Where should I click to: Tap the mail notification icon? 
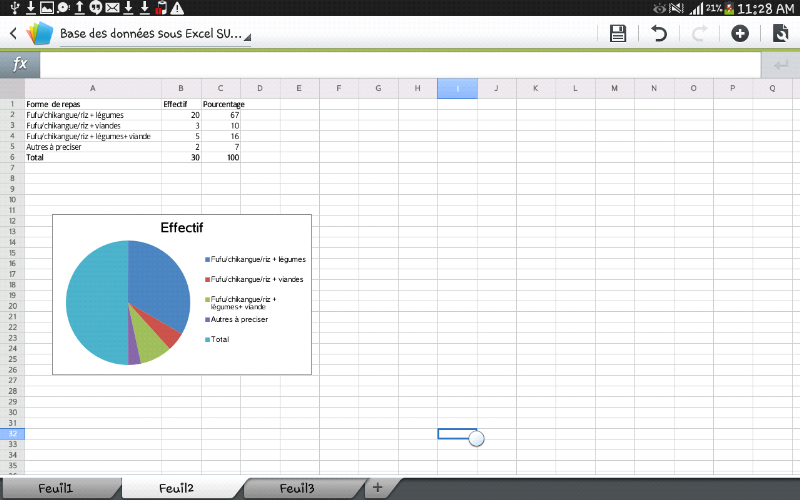(112, 8)
